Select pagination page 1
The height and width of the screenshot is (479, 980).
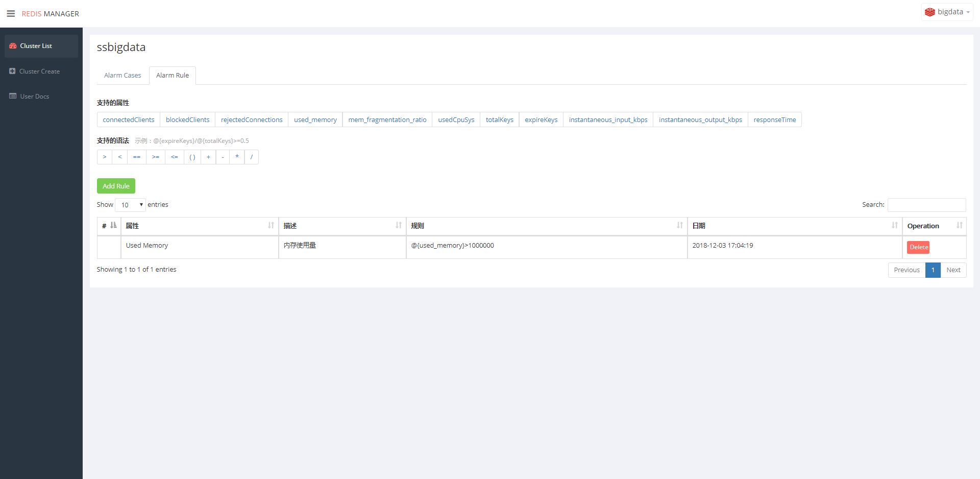tap(933, 270)
